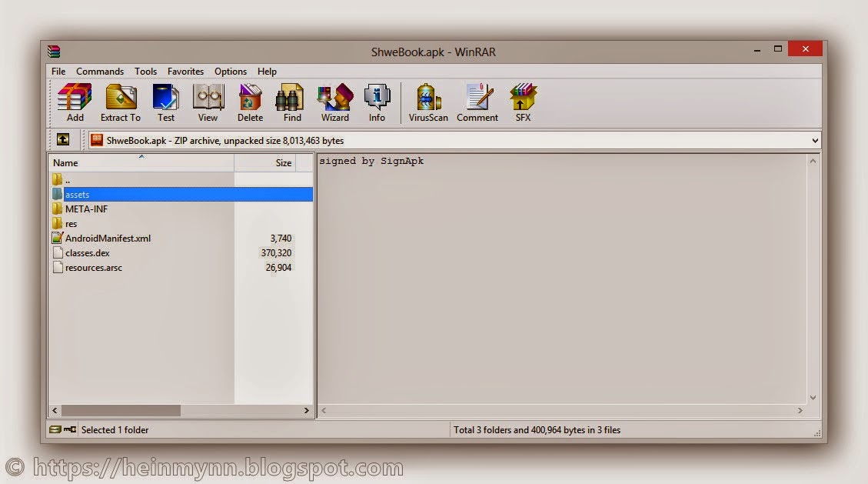Screen dimensions: 868x484
Task: Open the Commands menu
Action: (100, 72)
